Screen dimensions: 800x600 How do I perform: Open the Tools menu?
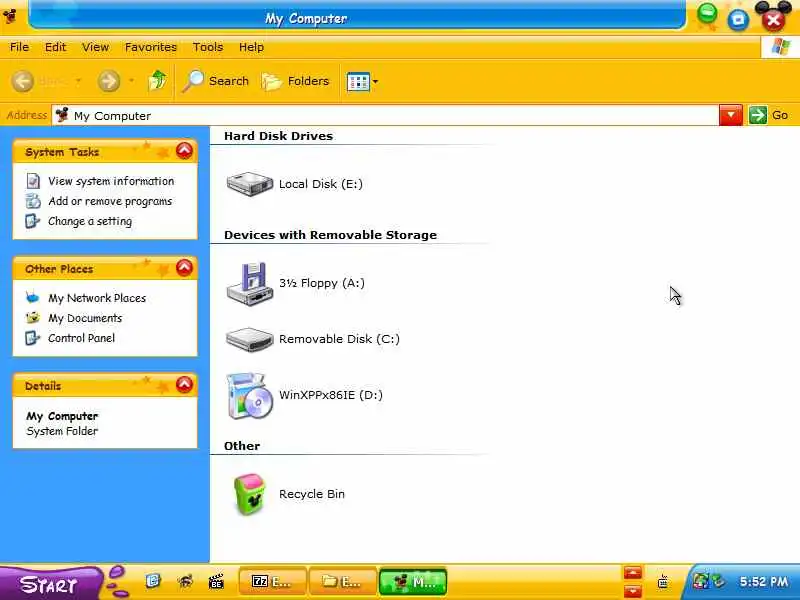208,47
